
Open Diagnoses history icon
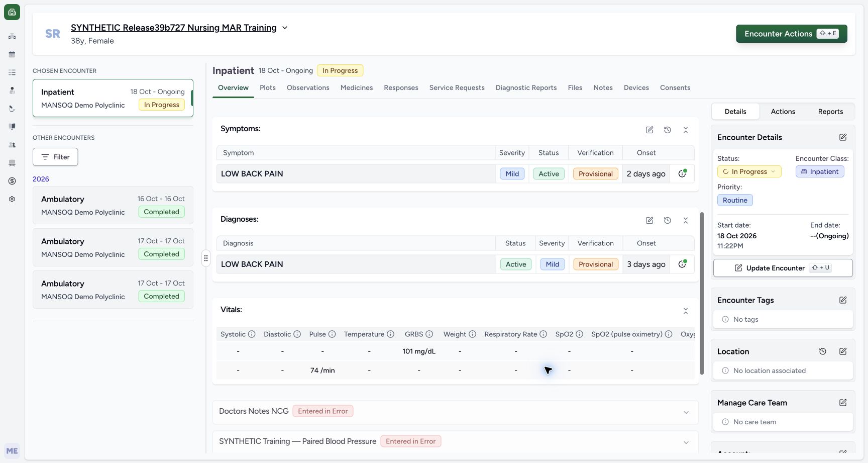(x=668, y=220)
